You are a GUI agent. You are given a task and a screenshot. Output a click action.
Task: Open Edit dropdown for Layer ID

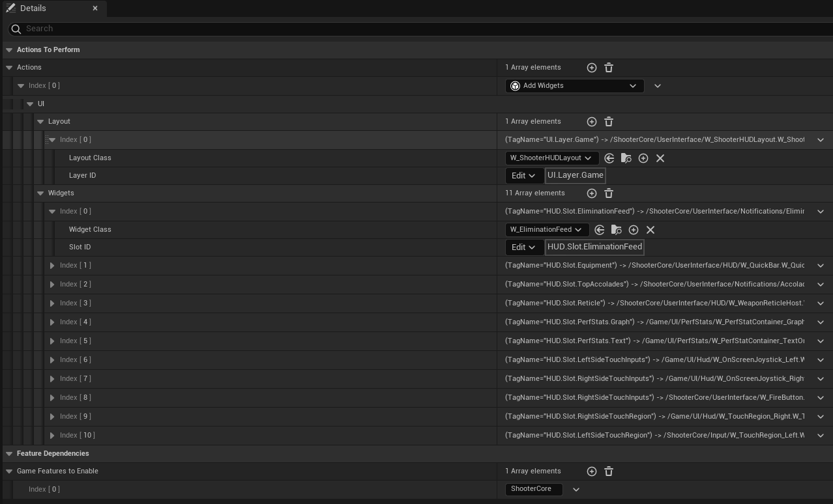(523, 176)
